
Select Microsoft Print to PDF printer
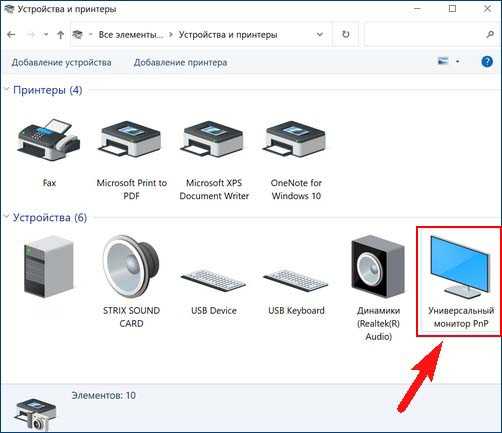pyautogui.click(x=131, y=140)
